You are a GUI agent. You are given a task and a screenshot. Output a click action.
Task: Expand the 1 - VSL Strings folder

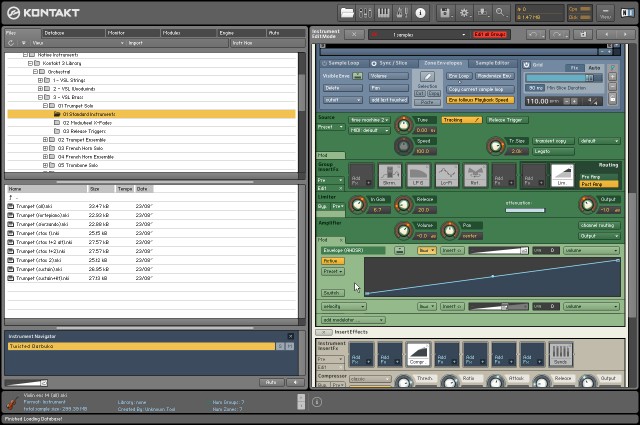40,80
